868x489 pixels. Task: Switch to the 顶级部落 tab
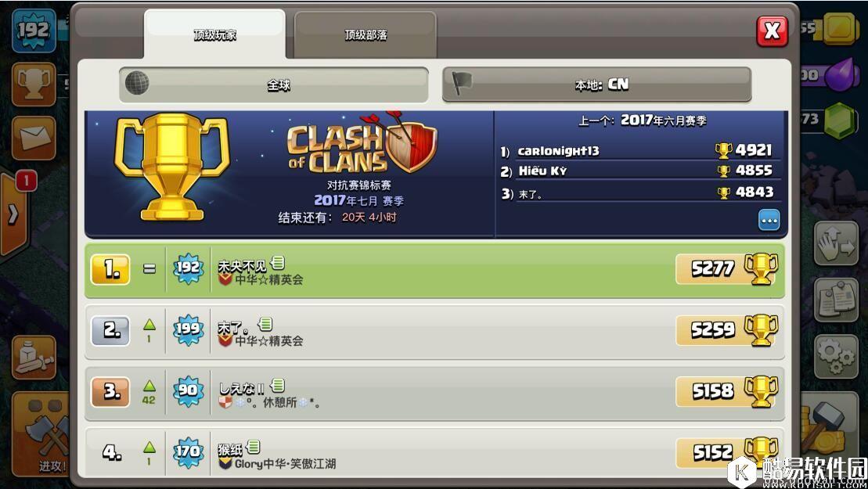366,35
